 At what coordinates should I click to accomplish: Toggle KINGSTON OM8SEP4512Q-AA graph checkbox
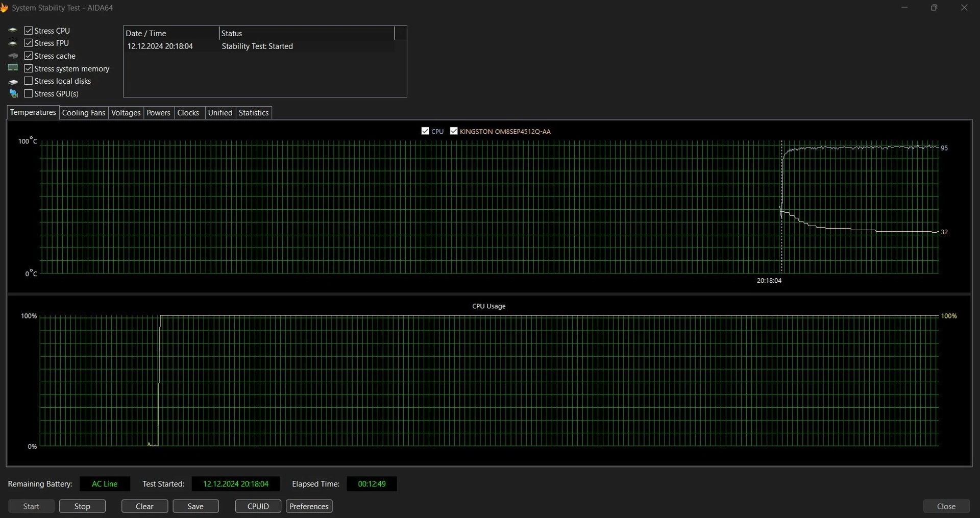pos(454,131)
